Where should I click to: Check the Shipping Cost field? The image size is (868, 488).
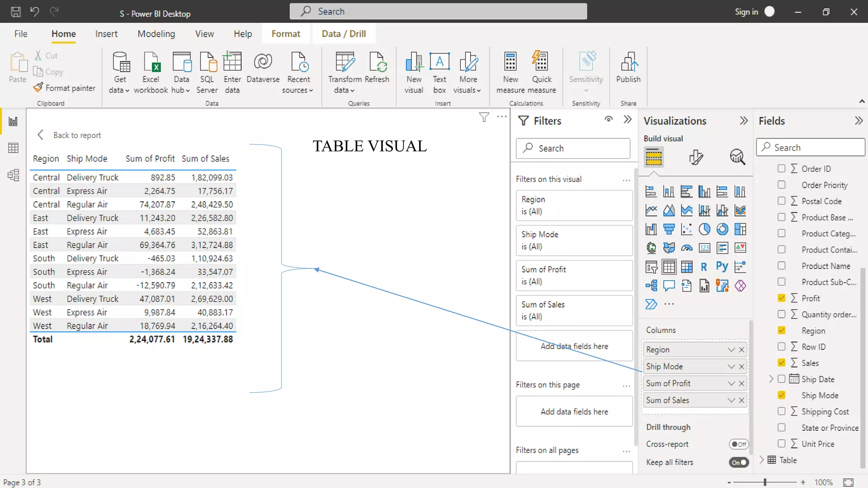click(782, 411)
